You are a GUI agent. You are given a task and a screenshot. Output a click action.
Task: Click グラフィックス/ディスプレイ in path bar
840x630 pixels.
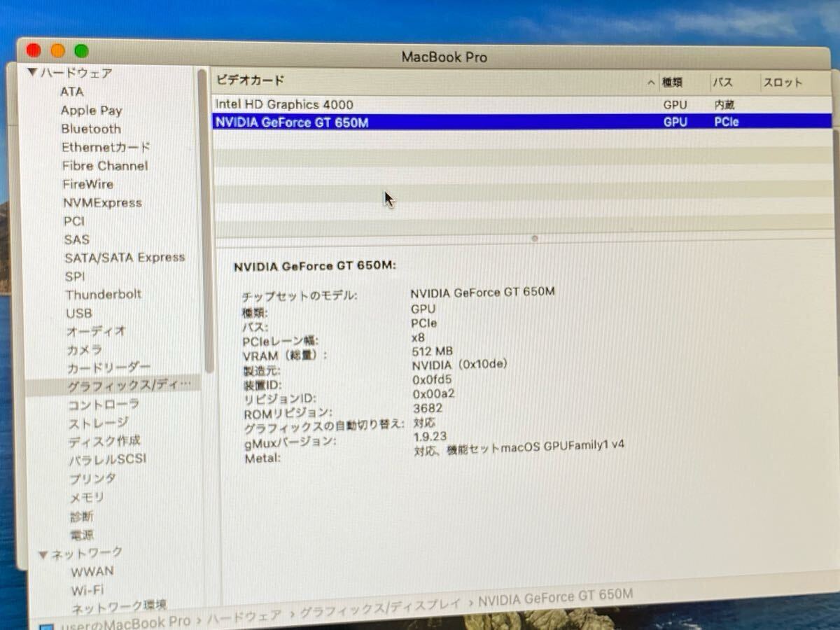point(380,608)
